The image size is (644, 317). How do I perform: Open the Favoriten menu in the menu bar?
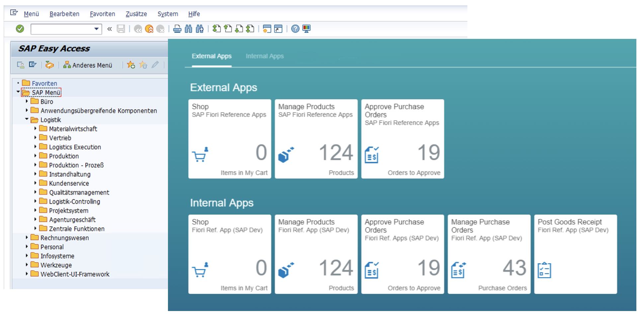[x=103, y=14]
